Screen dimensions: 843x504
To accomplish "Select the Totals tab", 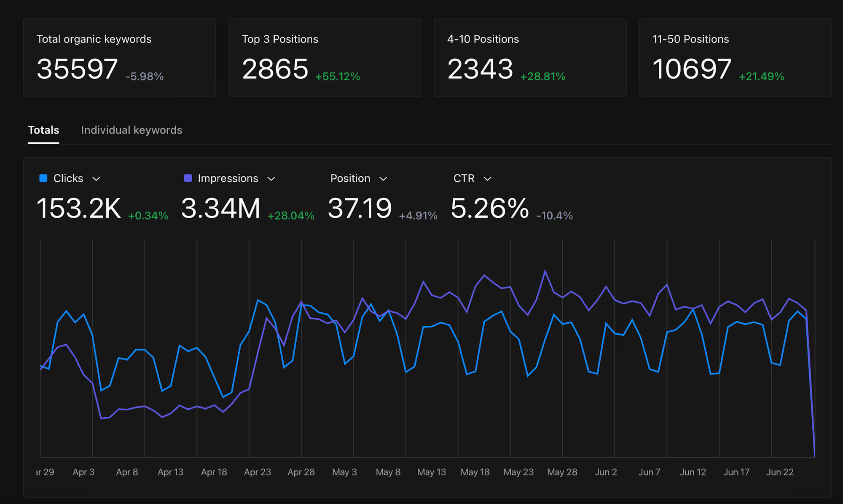I will coord(43,130).
